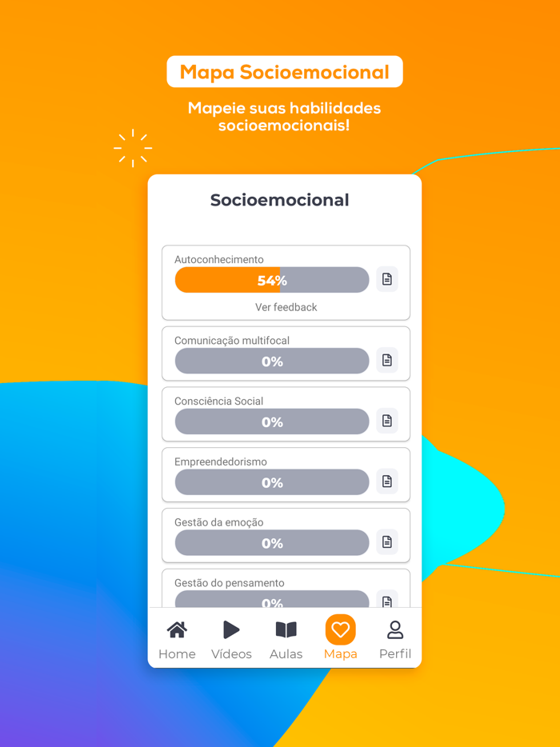Go to the Home tab

[x=177, y=640]
